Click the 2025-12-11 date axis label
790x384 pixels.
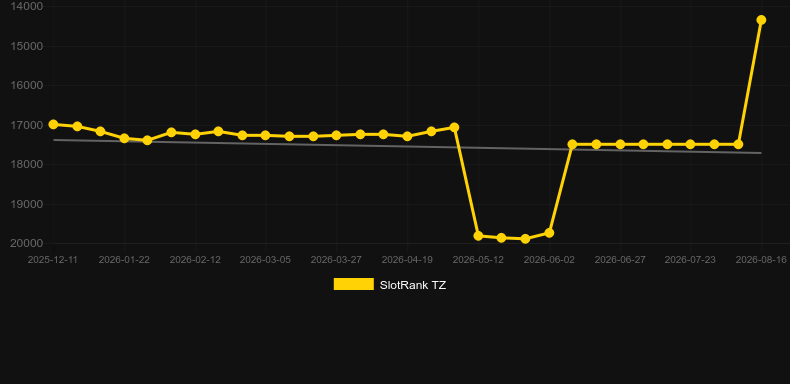point(52,260)
